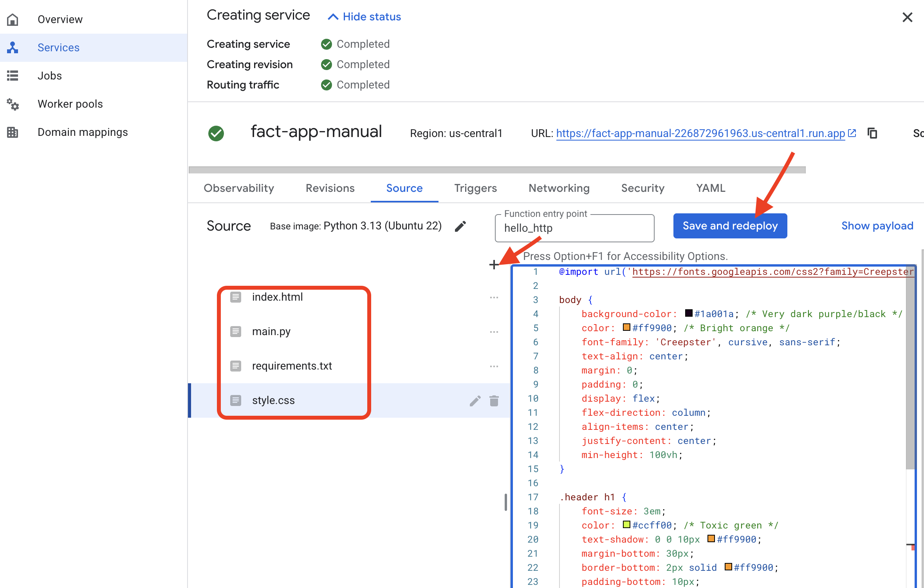Click the delete trash icon for style.css

point(494,400)
